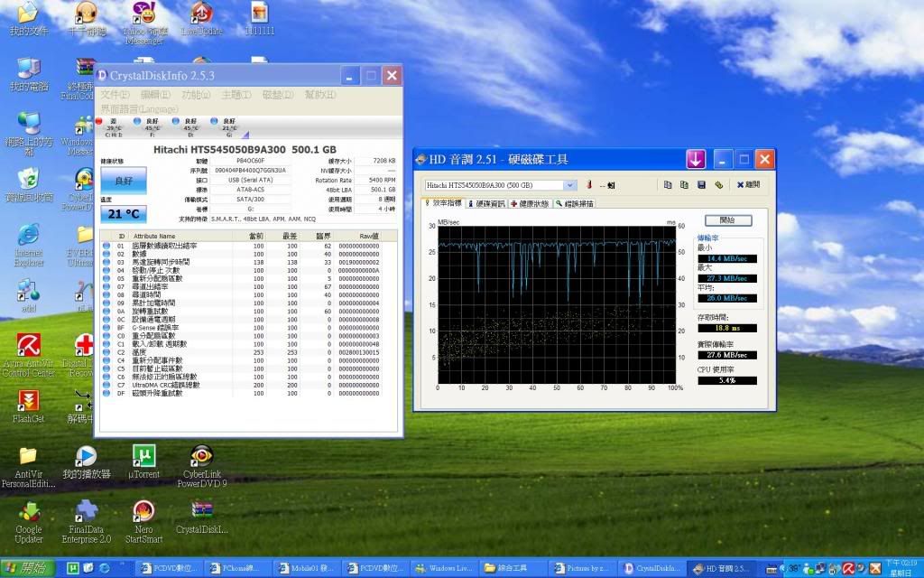Open the Yahoo Messenger desktop icon

tap(143, 23)
